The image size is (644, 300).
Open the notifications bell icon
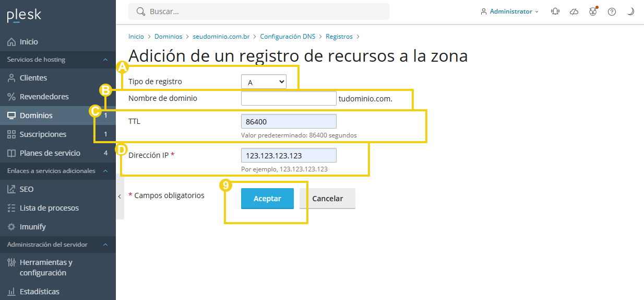click(x=555, y=11)
